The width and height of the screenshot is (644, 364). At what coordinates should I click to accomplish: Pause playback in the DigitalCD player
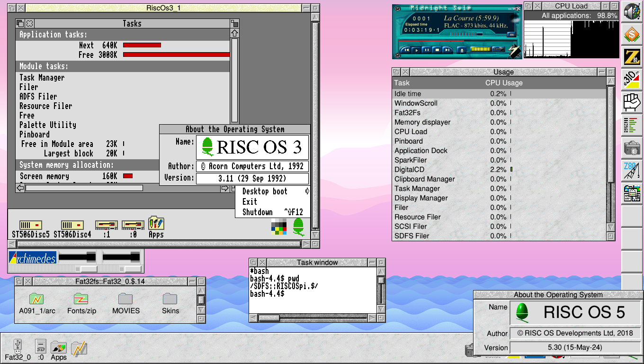coord(427,50)
